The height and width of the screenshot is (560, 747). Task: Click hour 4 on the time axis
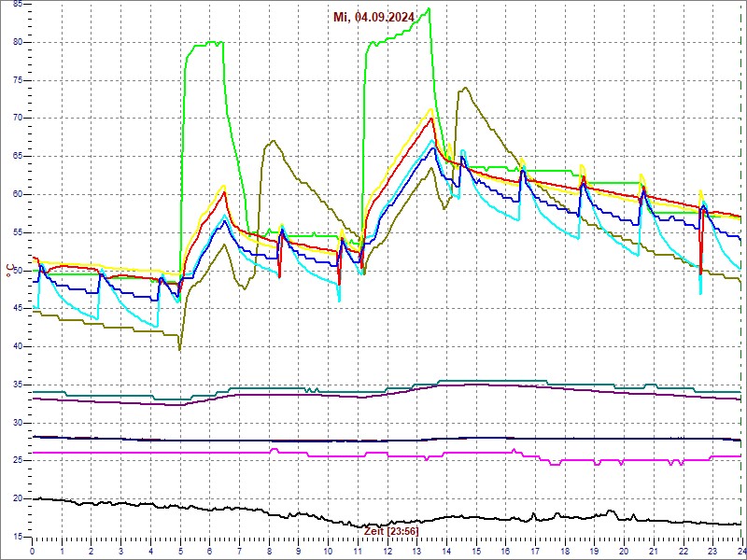tap(150, 551)
